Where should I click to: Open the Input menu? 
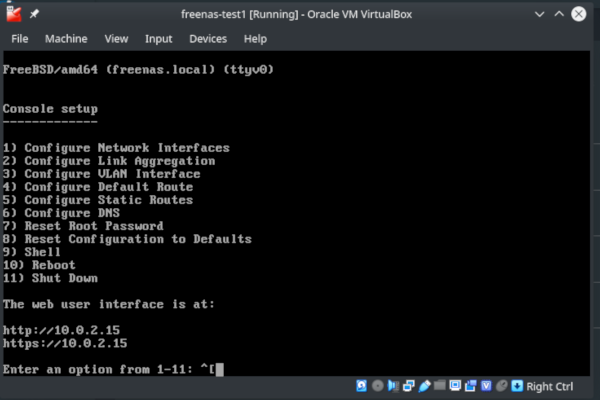pyautogui.click(x=158, y=39)
